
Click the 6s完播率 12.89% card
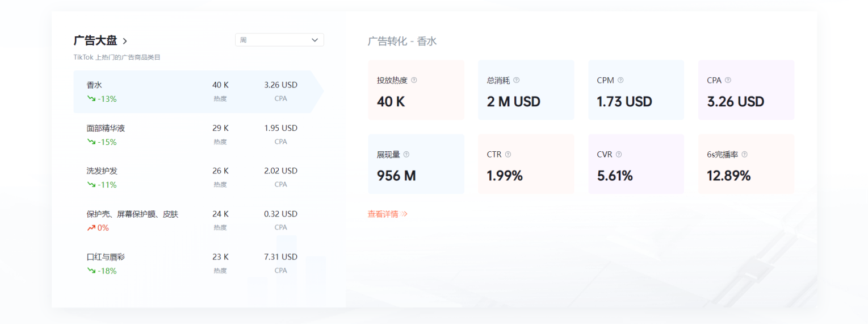click(x=746, y=164)
